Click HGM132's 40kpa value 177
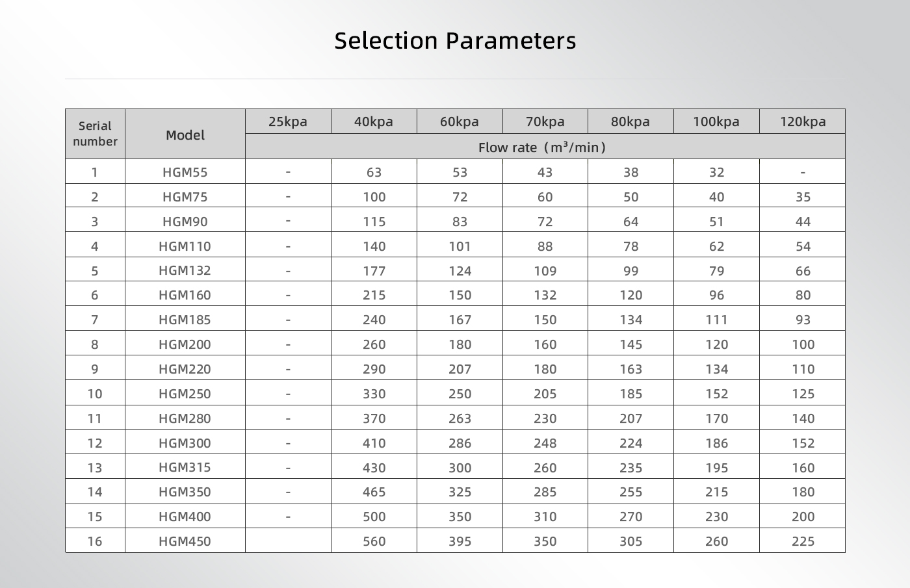The height and width of the screenshot is (588, 910). (374, 271)
